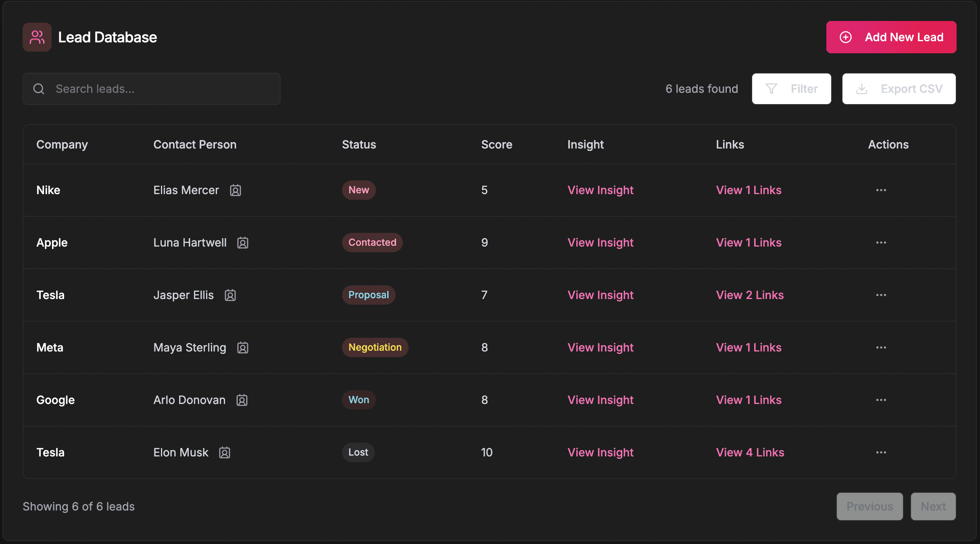Open View 1 Links for Google
Image resolution: width=980 pixels, height=544 pixels.
[x=749, y=400]
